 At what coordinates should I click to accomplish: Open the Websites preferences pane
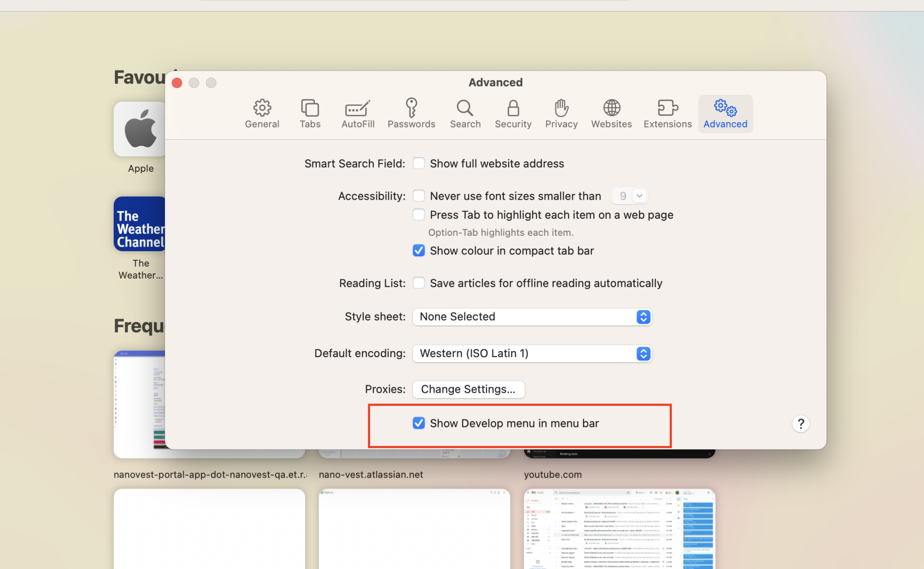tap(610, 114)
